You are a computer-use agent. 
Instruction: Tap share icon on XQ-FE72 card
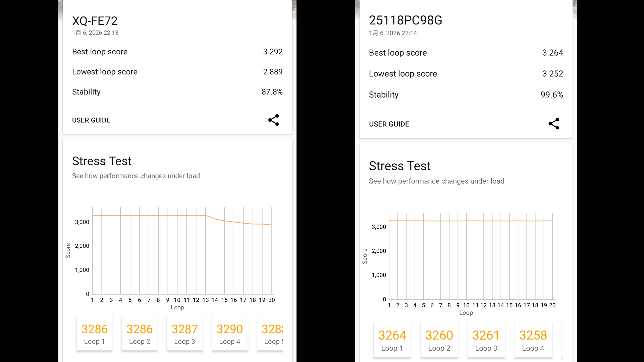pyautogui.click(x=273, y=120)
